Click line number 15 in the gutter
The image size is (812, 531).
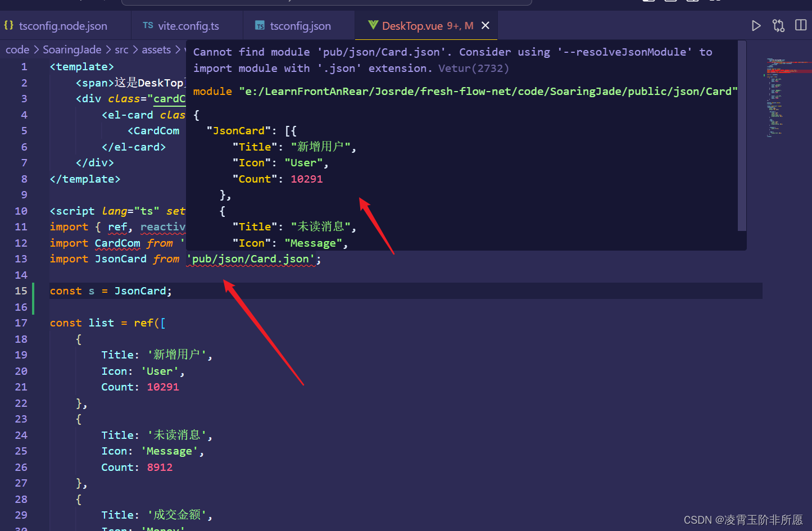coord(21,291)
